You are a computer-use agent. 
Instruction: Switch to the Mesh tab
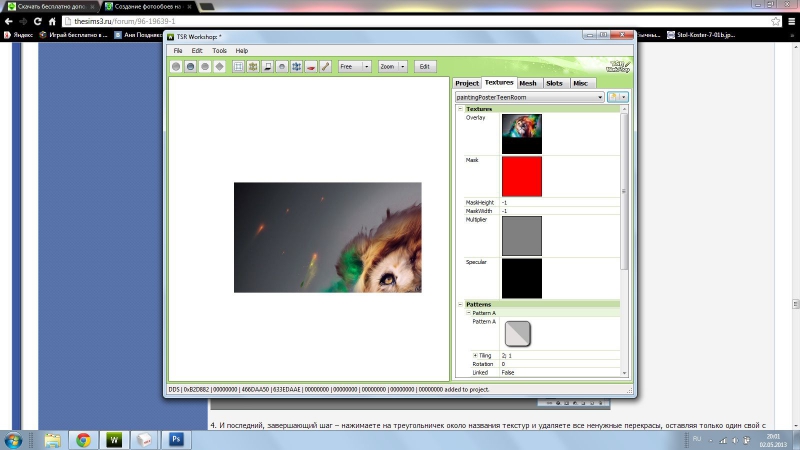click(528, 83)
